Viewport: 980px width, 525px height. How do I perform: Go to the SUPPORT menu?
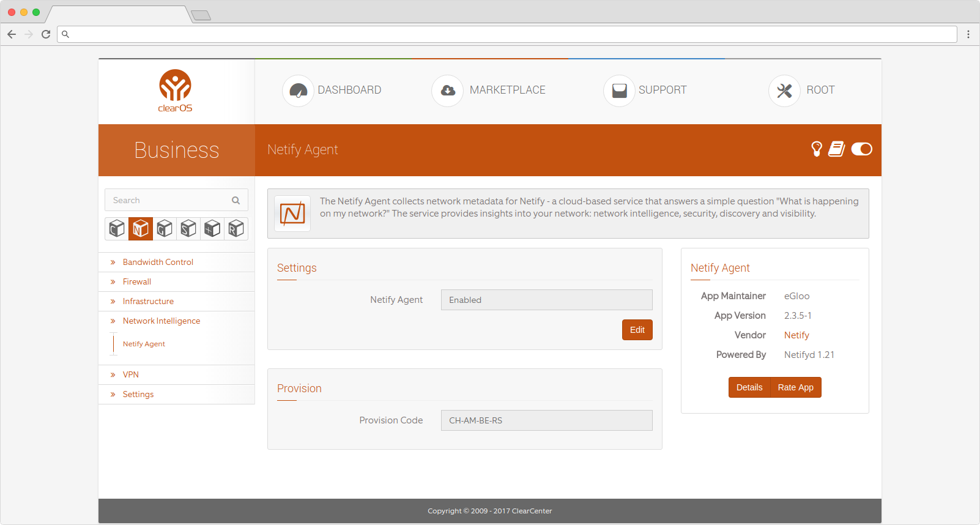pos(663,90)
